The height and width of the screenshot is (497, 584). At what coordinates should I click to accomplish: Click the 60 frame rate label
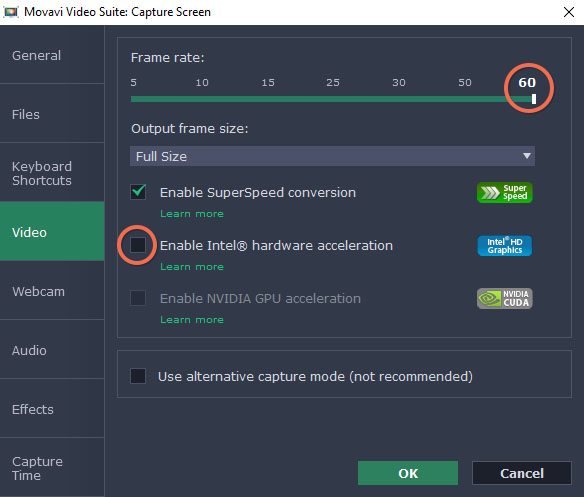coord(527,82)
